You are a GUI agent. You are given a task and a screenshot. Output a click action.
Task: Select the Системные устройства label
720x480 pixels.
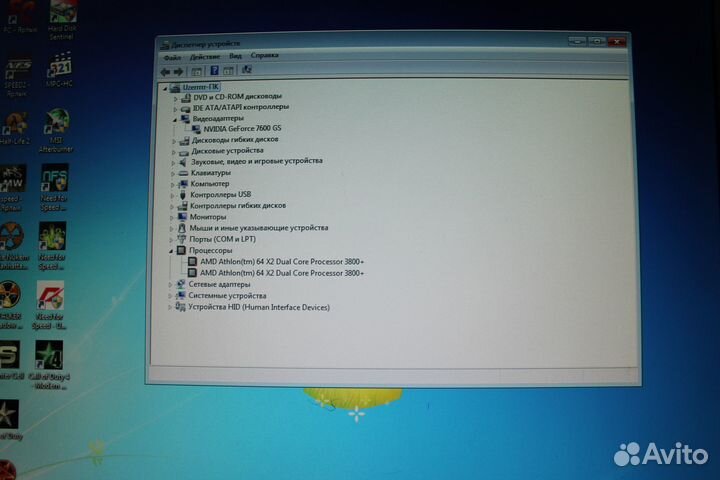point(227,296)
